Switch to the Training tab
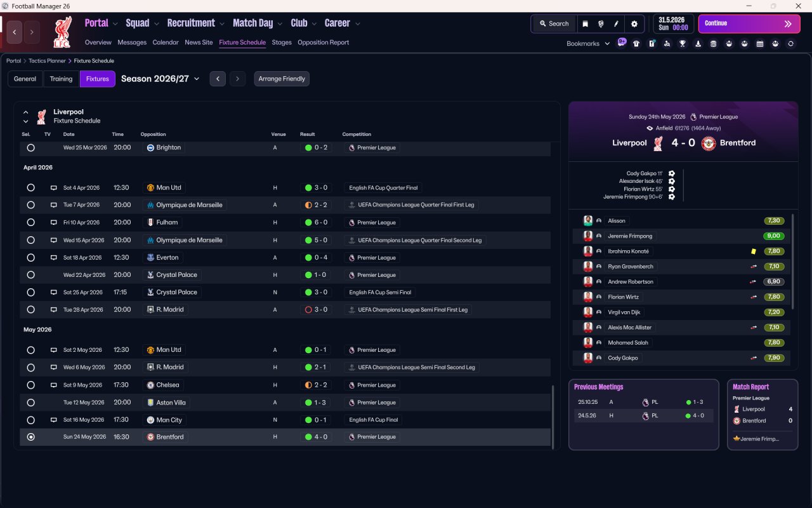The height and width of the screenshot is (508, 812). click(x=61, y=79)
